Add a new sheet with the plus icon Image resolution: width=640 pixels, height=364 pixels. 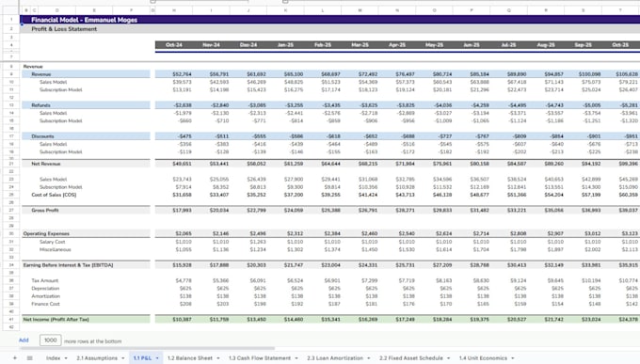pos(15,357)
